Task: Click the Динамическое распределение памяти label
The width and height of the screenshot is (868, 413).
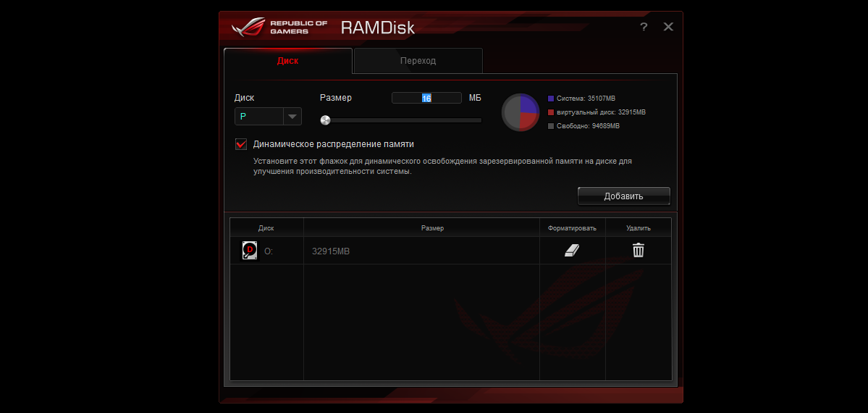Action: [333, 144]
